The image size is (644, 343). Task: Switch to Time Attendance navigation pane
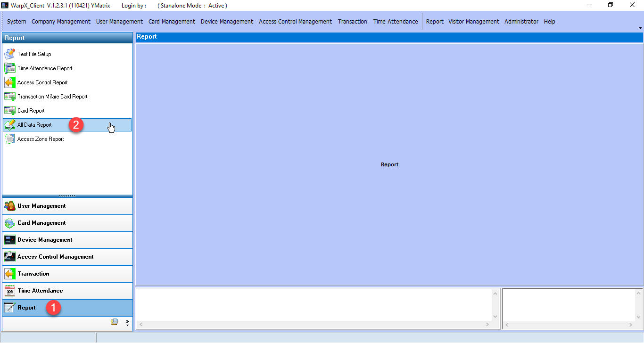(67, 291)
